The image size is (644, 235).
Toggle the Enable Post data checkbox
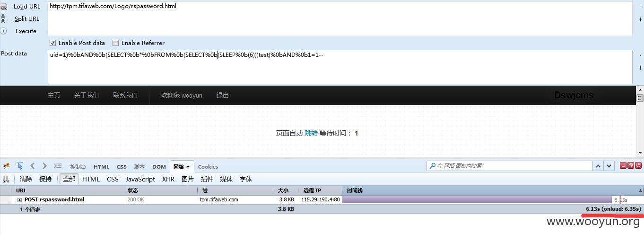click(x=52, y=43)
